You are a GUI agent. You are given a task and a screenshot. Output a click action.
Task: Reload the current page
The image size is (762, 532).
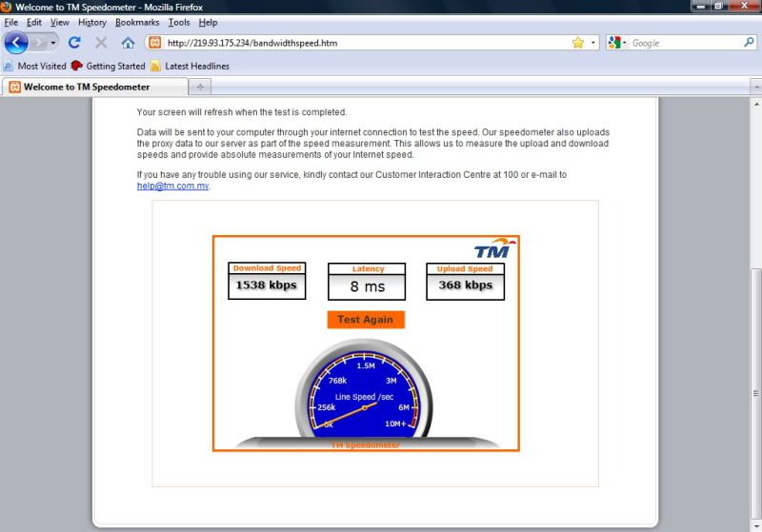click(74, 43)
